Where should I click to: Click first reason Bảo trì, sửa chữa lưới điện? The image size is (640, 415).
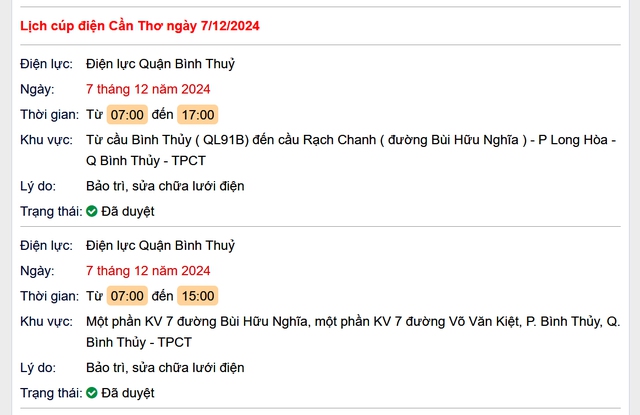pos(165,186)
